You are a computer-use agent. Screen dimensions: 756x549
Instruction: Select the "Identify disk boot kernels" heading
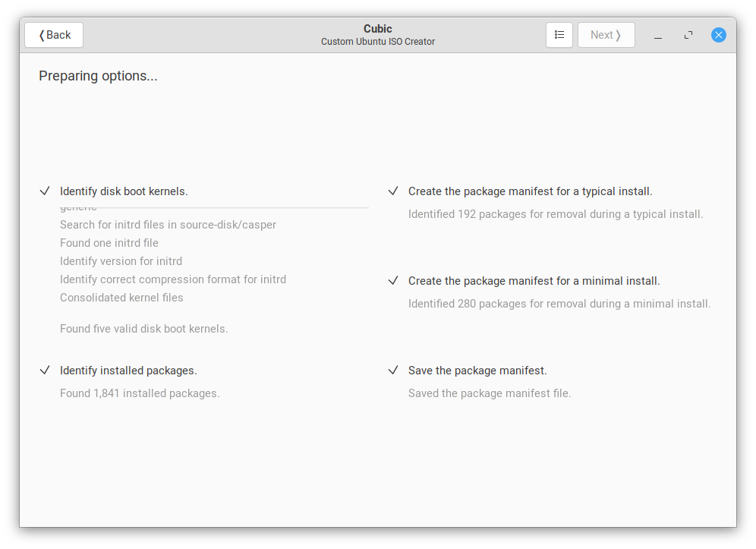124,191
